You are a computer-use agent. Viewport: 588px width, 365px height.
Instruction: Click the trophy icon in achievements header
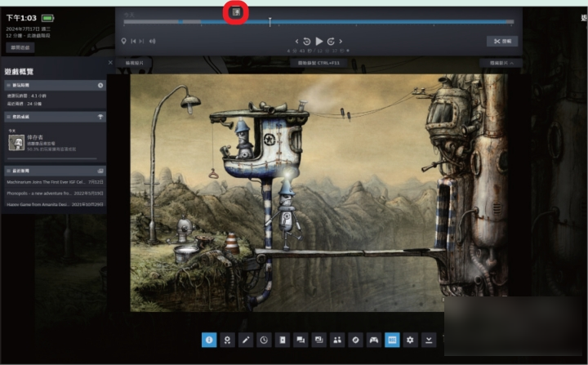(x=100, y=117)
